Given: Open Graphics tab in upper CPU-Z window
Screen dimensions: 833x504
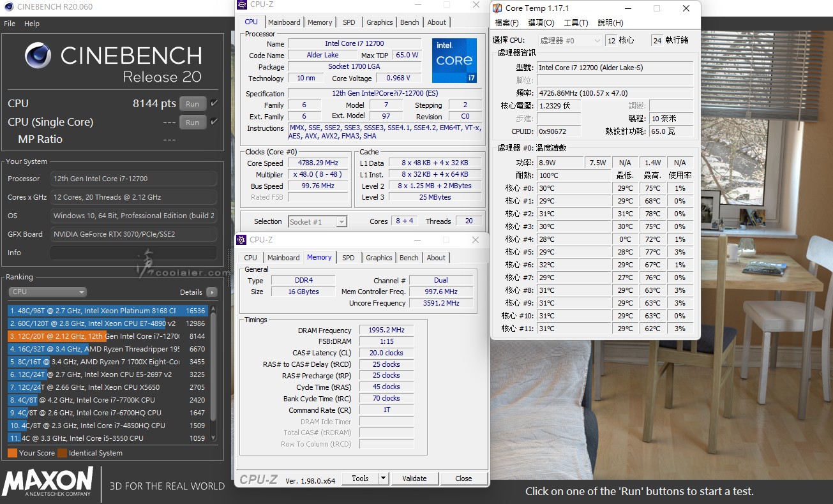Looking at the screenshot, I should [x=380, y=22].
